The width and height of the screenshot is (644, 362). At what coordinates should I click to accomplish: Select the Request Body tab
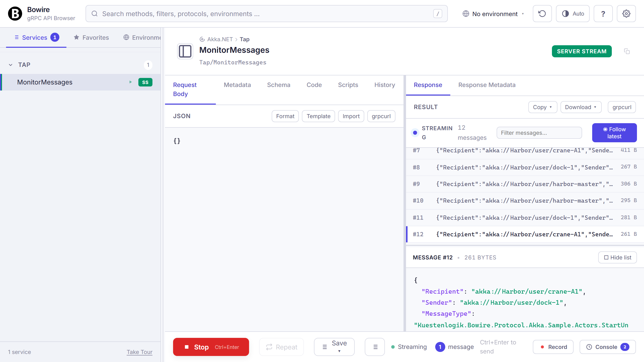190,89
